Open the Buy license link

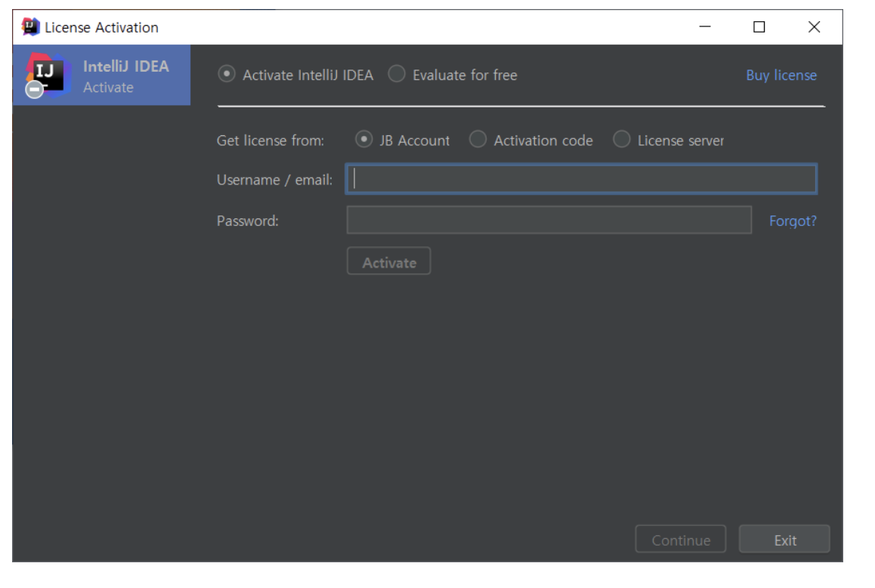[x=781, y=75]
